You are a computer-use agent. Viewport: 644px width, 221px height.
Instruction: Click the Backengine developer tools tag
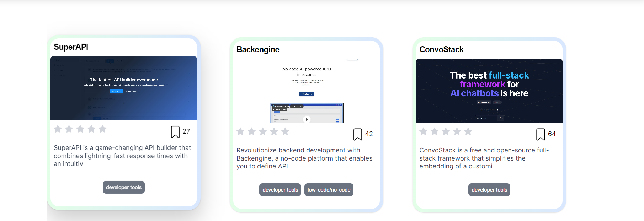pos(280,190)
